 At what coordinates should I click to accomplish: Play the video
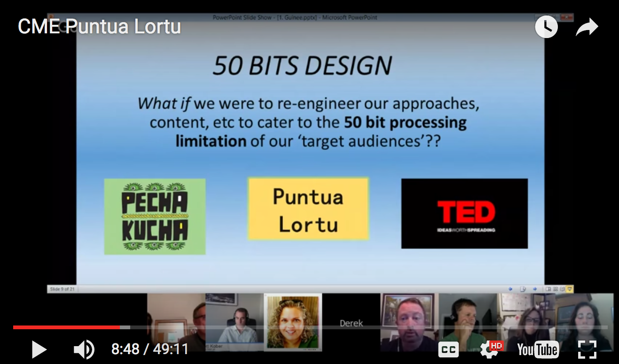point(39,349)
